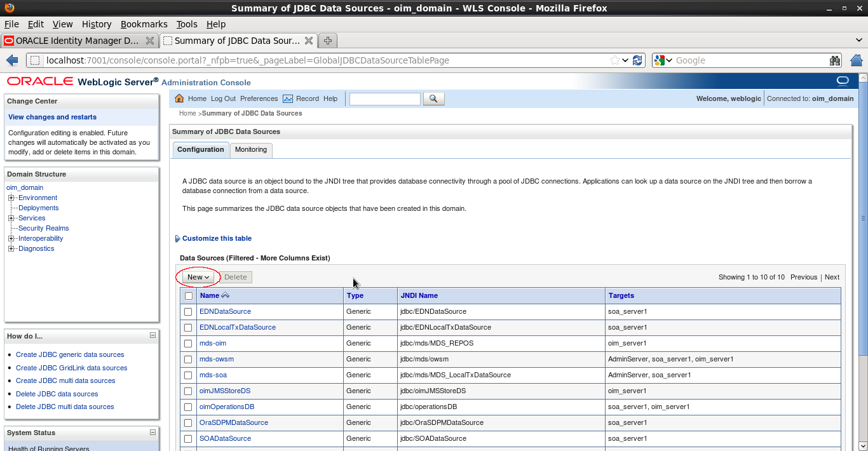Check the mds-soa row checkbox

click(x=188, y=375)
